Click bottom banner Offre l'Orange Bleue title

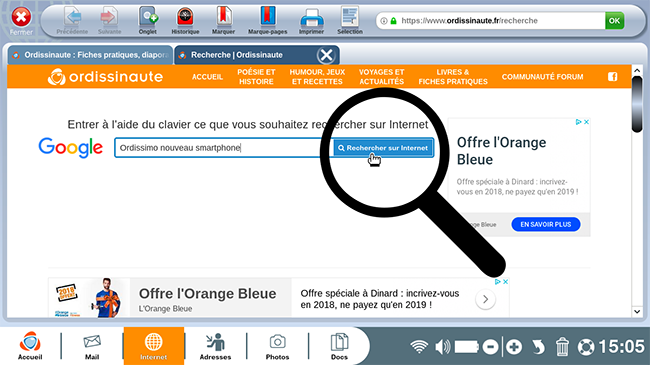[x=207, y=294]
